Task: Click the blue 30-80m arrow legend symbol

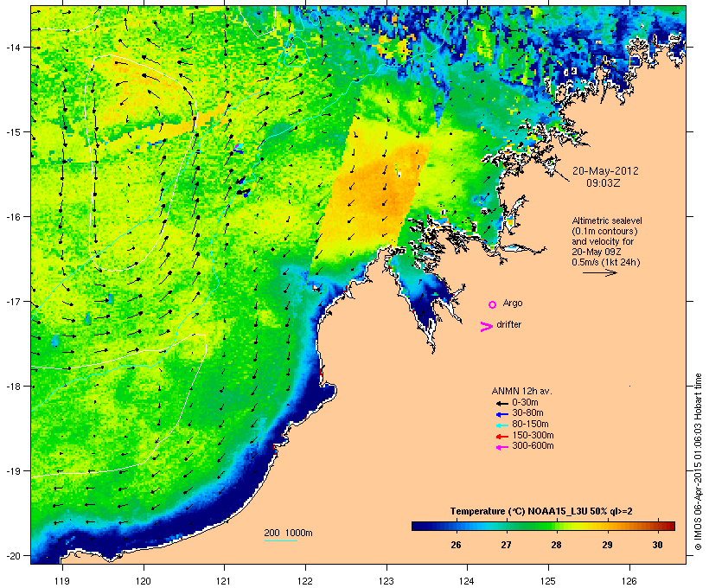Action: [x=501, y=414]
